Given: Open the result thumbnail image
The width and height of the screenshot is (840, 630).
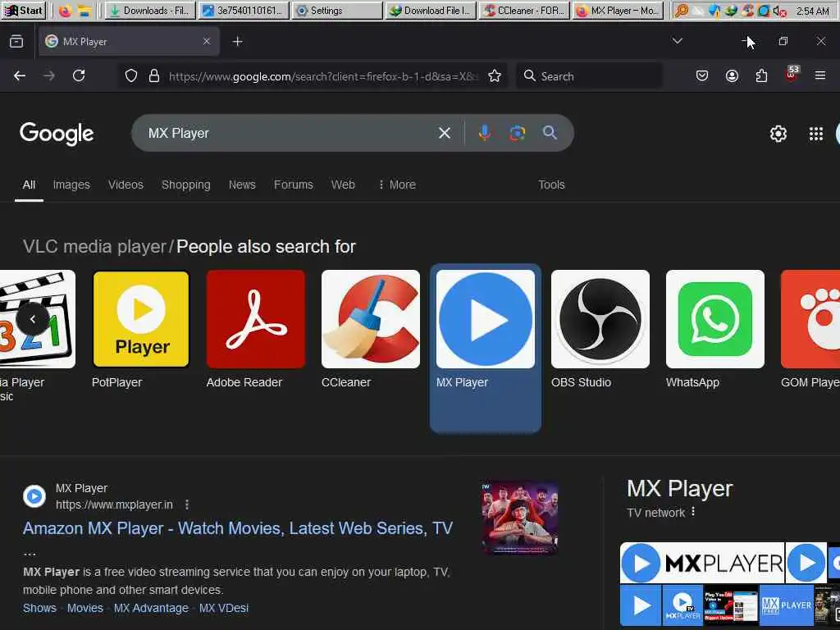Looking at the screenshot, I should coord(519,518).
